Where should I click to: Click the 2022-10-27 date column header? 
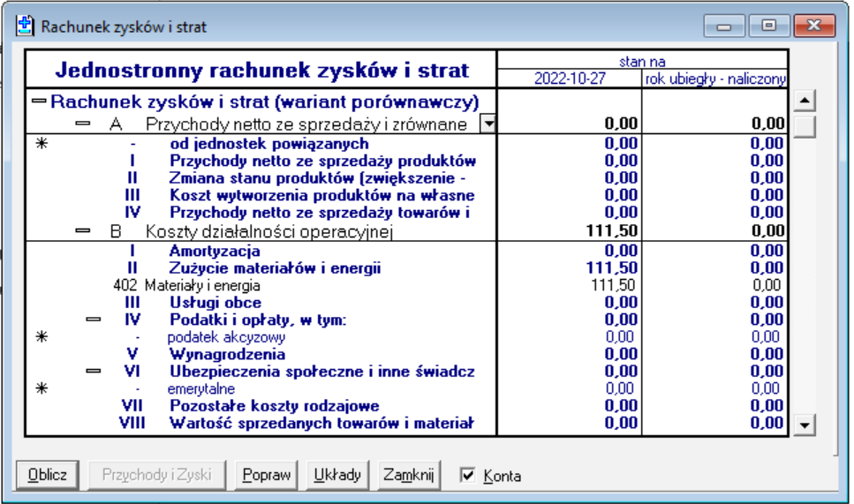coord(568,79)
